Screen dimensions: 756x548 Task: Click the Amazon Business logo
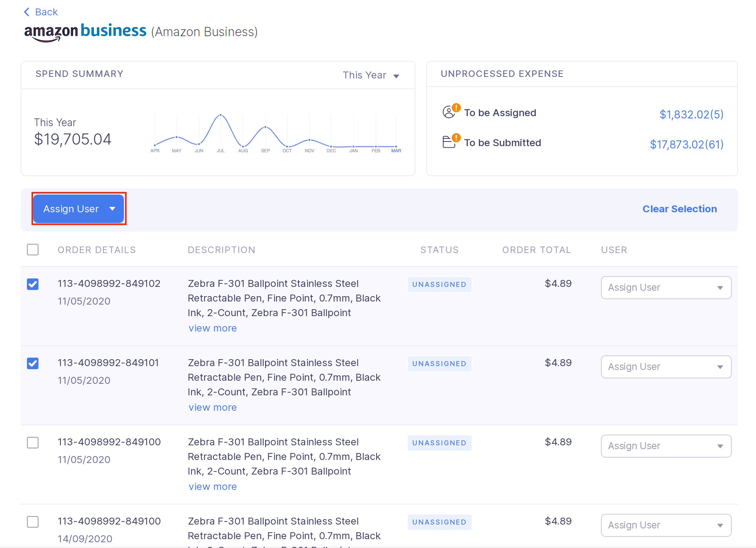pos(85,32)
